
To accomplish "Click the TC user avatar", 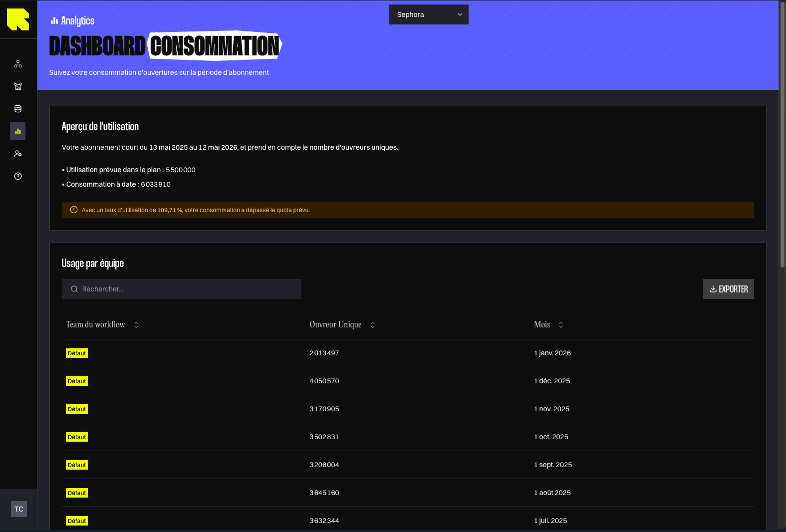I will tap(19, 509).
